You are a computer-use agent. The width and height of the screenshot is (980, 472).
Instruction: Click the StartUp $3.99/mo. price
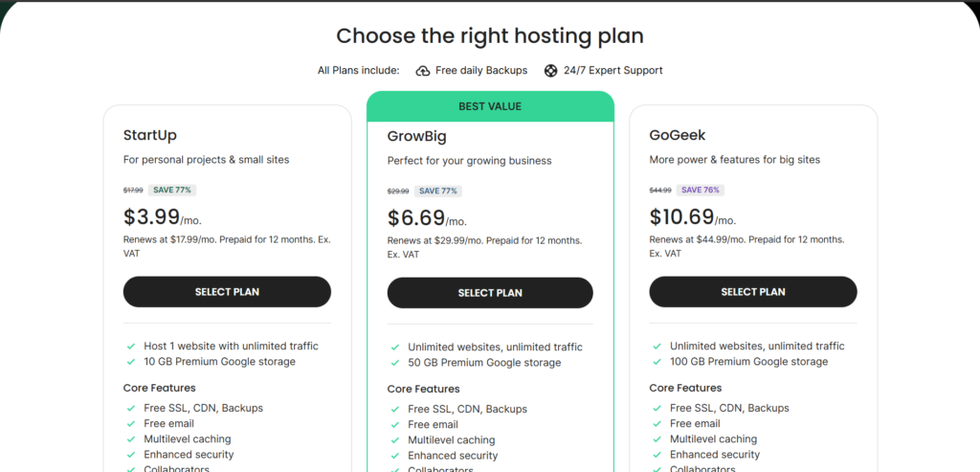pos(162,217)
